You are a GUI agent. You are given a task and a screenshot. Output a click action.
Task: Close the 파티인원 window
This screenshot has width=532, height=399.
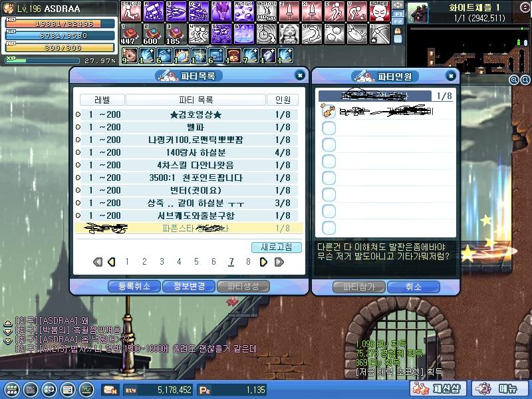coord(451,76)
